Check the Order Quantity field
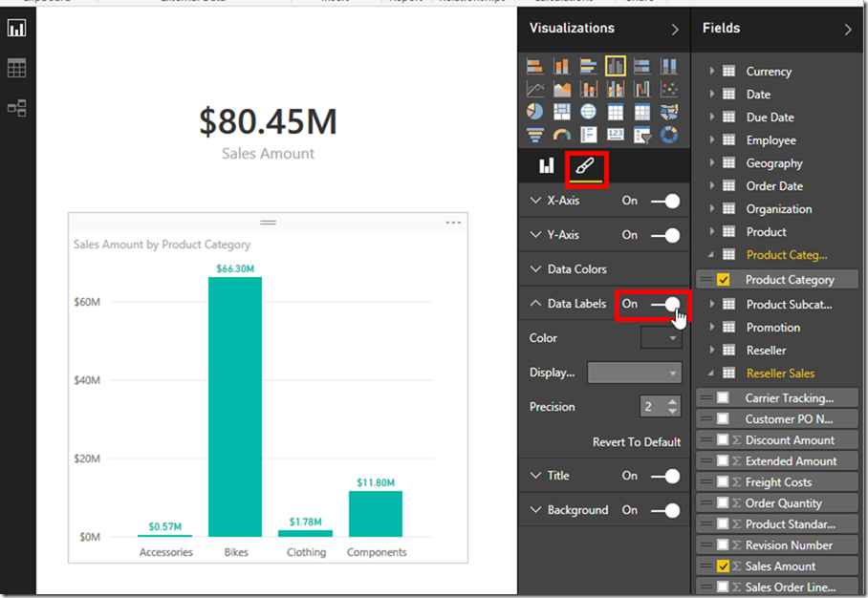The height and width of the screenshot is (598, 868). pyautogui.click(x=723, y=502)
